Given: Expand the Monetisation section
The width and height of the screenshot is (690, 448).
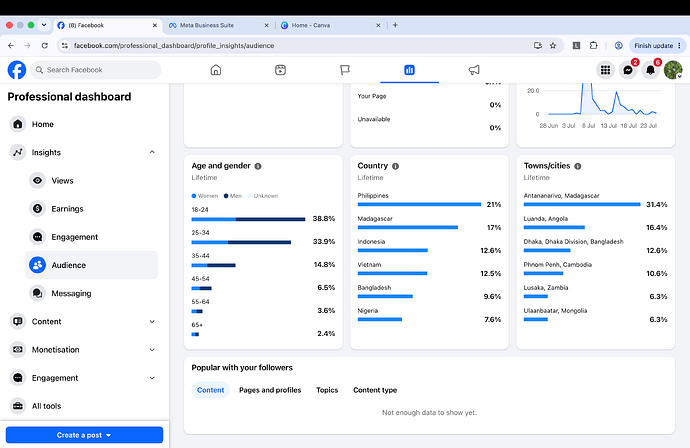Looking at the screenshot, I should pyautogui.click(x=152, y=350).
